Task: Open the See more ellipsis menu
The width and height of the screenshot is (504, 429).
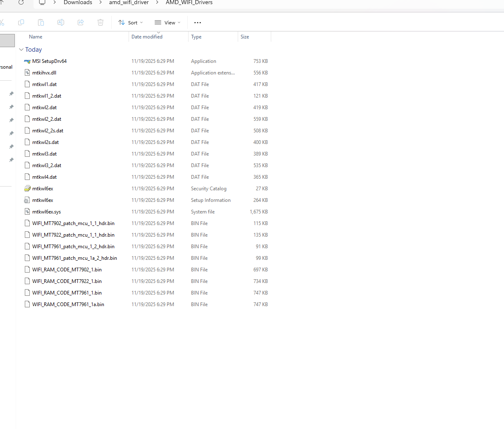Action: pos(198,23)
